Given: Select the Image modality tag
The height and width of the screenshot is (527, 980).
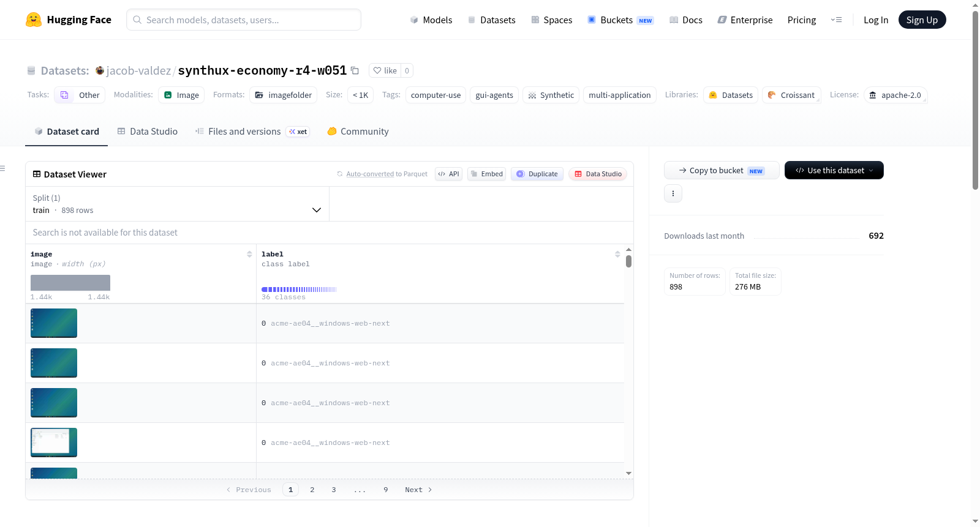Looking at the screenshot, I should point(181,95).
